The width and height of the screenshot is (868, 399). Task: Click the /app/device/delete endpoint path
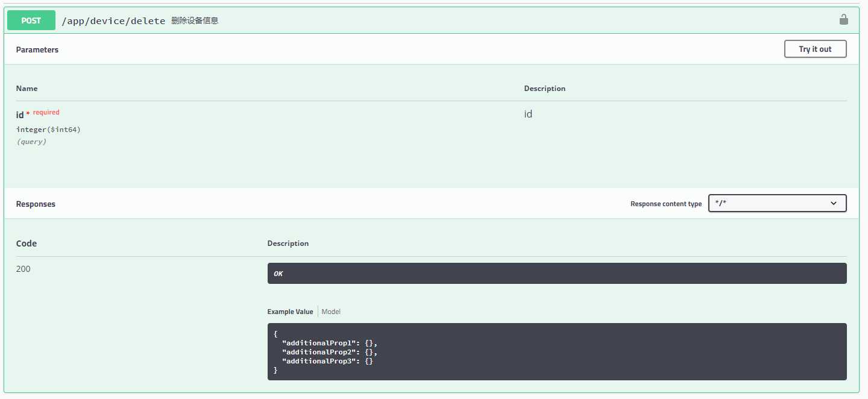pos(113,20)
